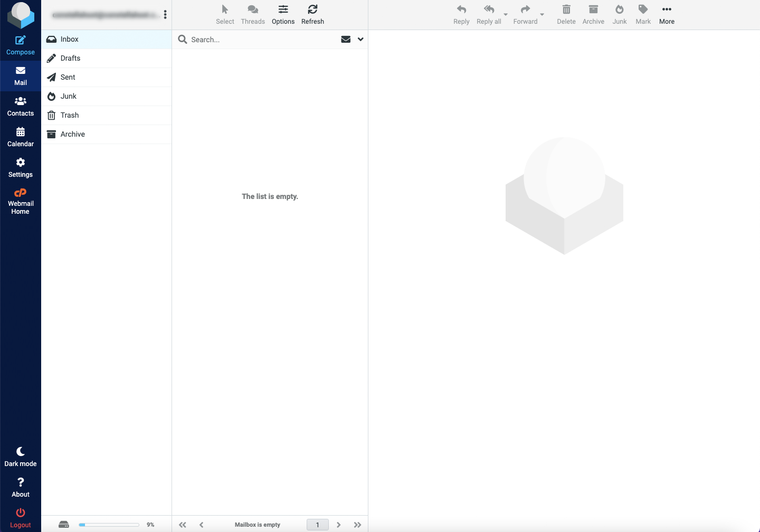Go to the previous page
Viewport: 760px width, 532px height.
[x=202, y=525]
